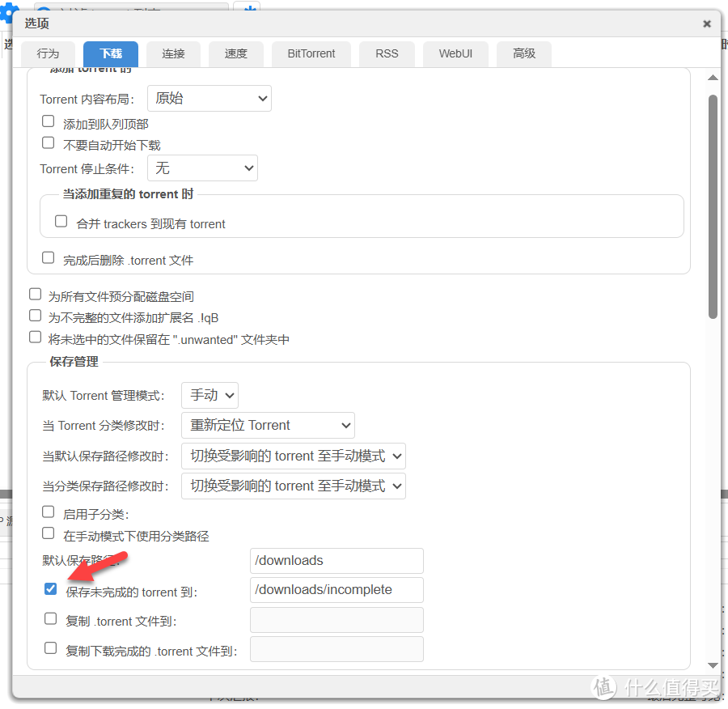Check 复制下载完成的 .torrent 文件到
728x709 pixels.
51,648
